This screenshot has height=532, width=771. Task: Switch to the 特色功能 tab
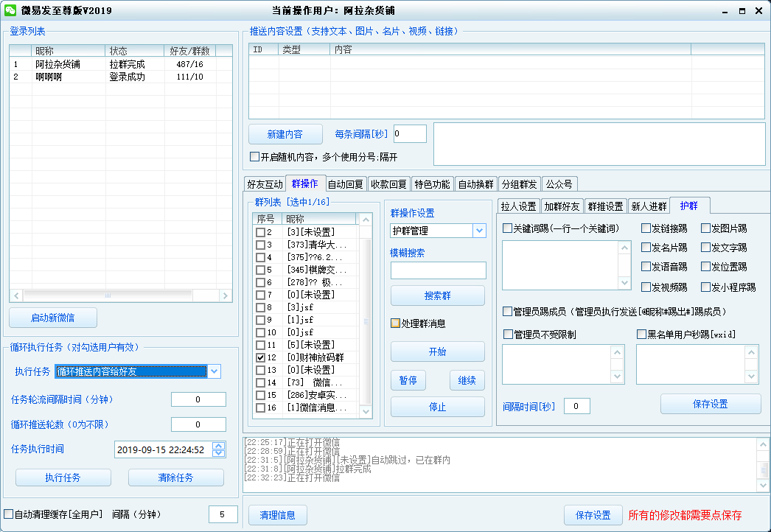432,184
